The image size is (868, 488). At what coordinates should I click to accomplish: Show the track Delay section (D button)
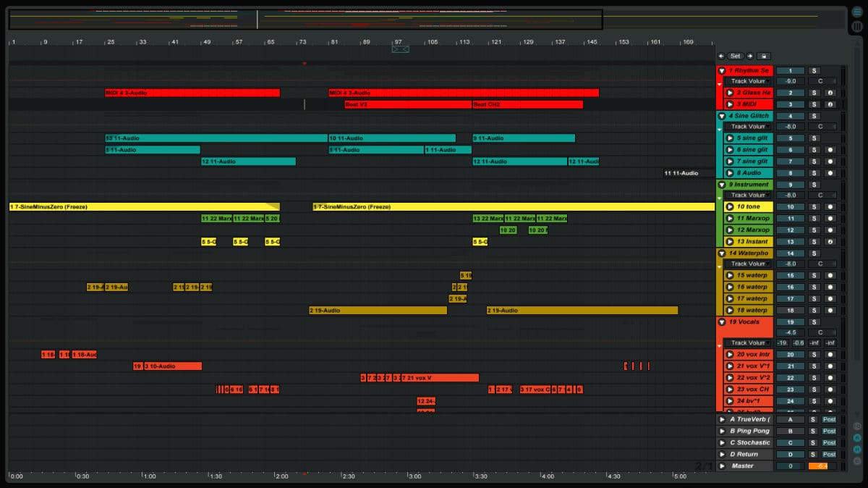pos(857,460)
